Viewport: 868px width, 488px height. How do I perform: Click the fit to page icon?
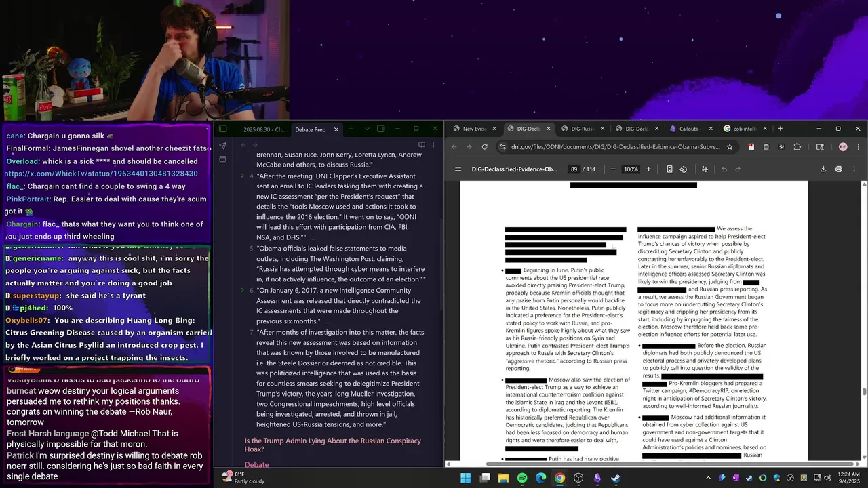pos(669,169)
